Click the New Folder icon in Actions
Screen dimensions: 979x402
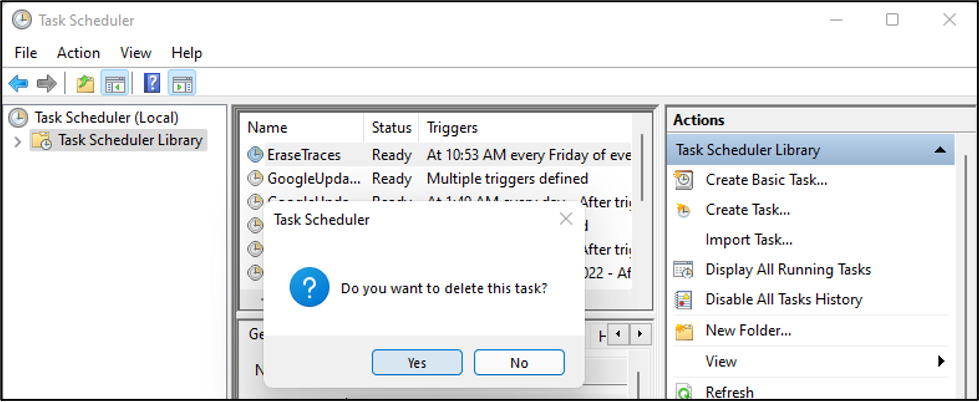pos(684,331)
